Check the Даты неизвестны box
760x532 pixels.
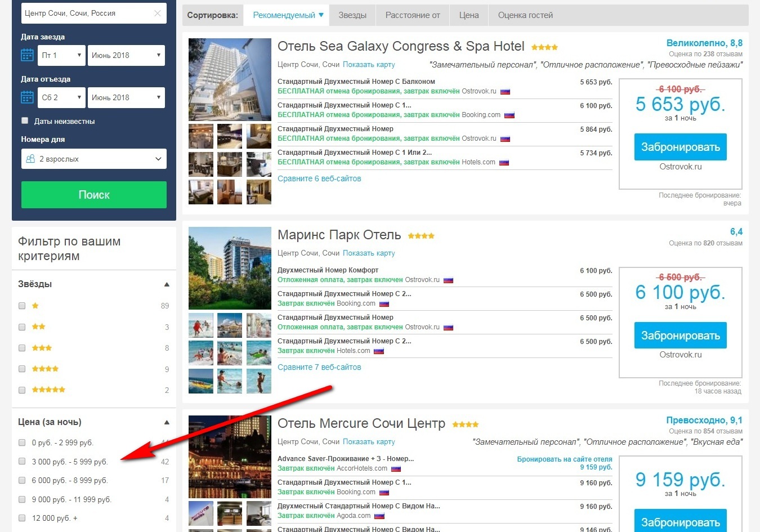point(25,120)
